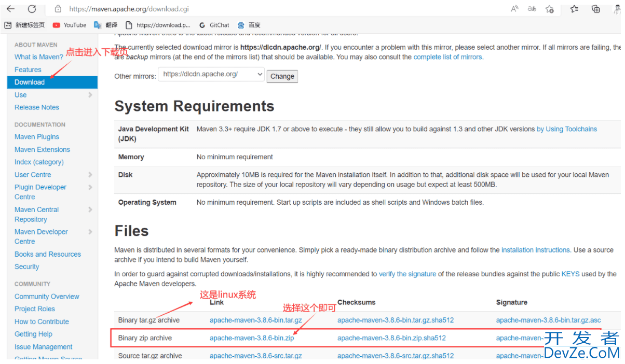Open Community Overview link
The image size is (625, 364).
(47, 297)
